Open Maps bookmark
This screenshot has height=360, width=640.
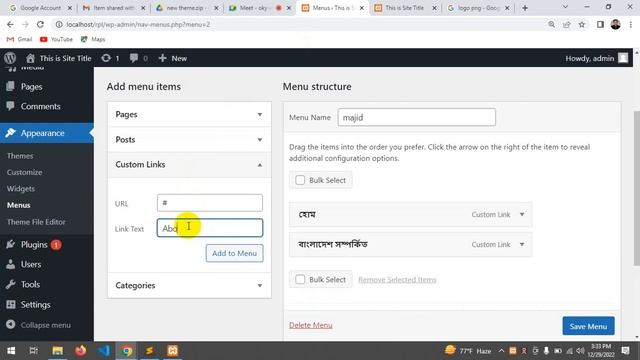point(93,39)
